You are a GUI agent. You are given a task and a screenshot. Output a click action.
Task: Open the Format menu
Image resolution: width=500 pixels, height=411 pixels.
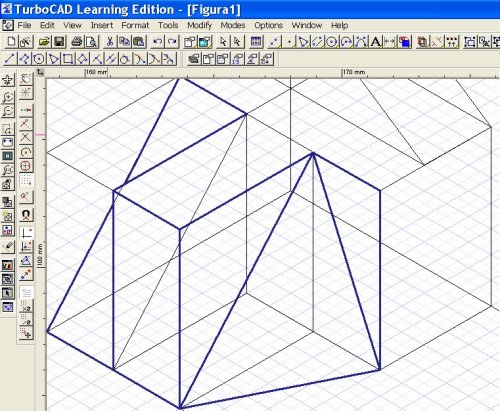[x=135, y=25]
